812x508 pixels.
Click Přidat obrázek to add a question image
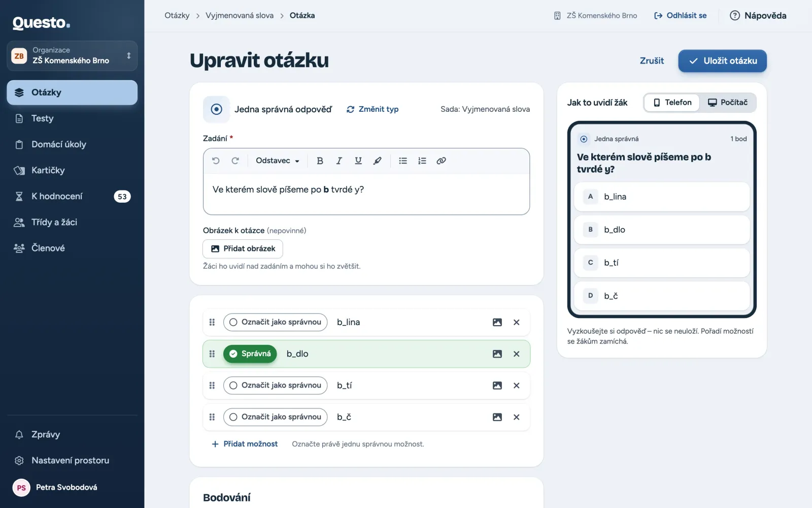pos(243,249)
